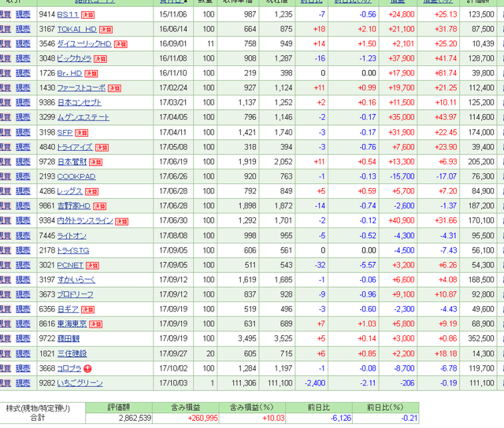Image resolution: width=504 pixels, height=428 pixels.
Task: Open the 決算 badge next to SFP
Action: click(82, 133)
